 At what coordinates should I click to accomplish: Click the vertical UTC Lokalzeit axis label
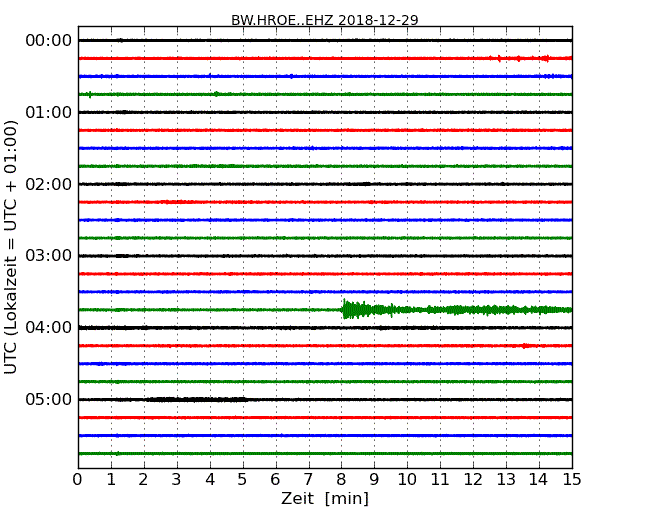tap(11, 248)
